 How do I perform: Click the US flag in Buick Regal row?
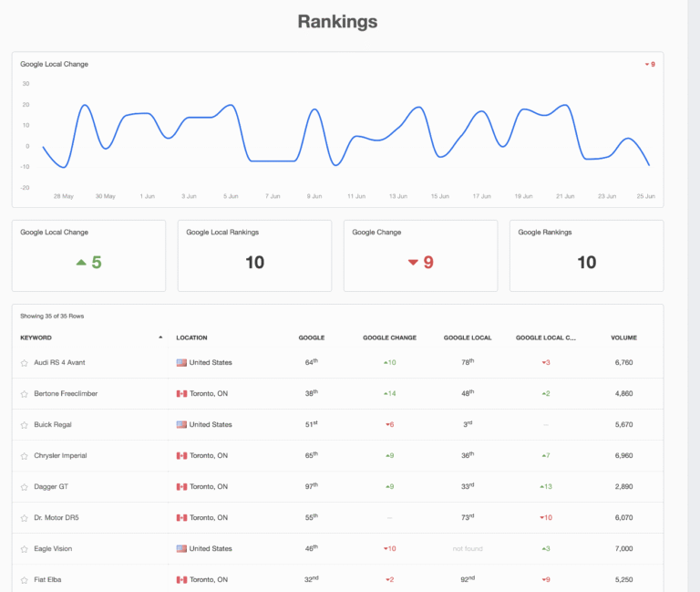coord(181,424)
